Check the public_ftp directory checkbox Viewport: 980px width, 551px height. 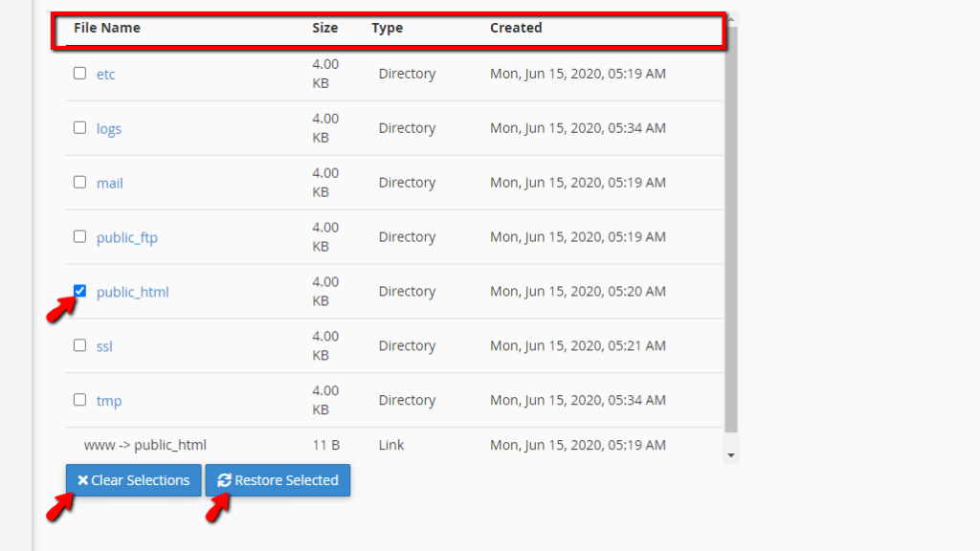(x=79, y=236)
